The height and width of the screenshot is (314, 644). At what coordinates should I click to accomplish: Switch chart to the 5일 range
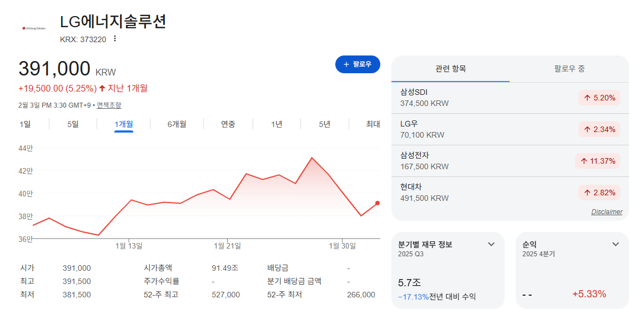point(73,124)
